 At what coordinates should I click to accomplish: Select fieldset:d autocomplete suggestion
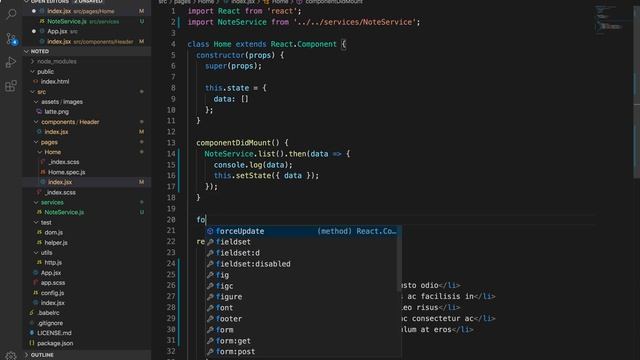point(303,253)
